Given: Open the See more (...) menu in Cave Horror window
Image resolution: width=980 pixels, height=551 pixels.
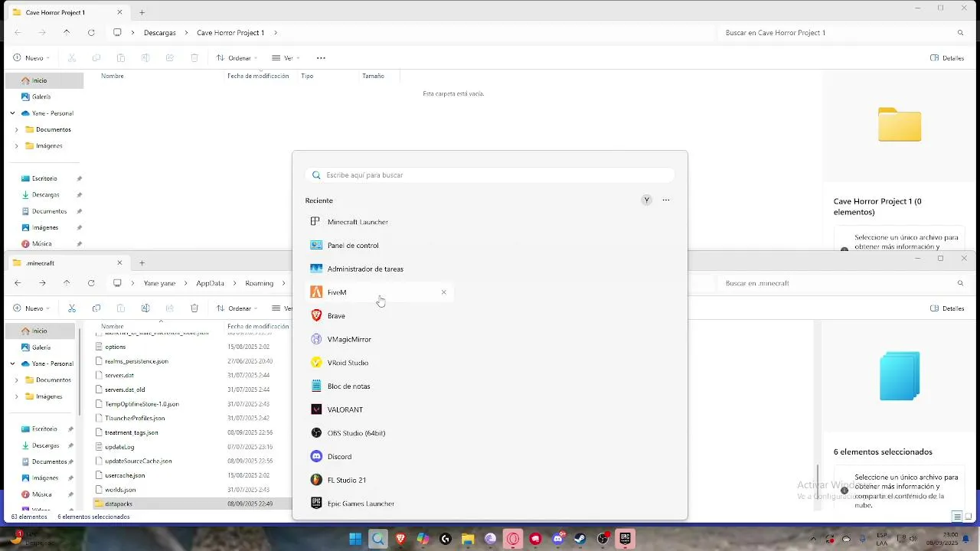Looking at the screenshot, I should 321,58.
